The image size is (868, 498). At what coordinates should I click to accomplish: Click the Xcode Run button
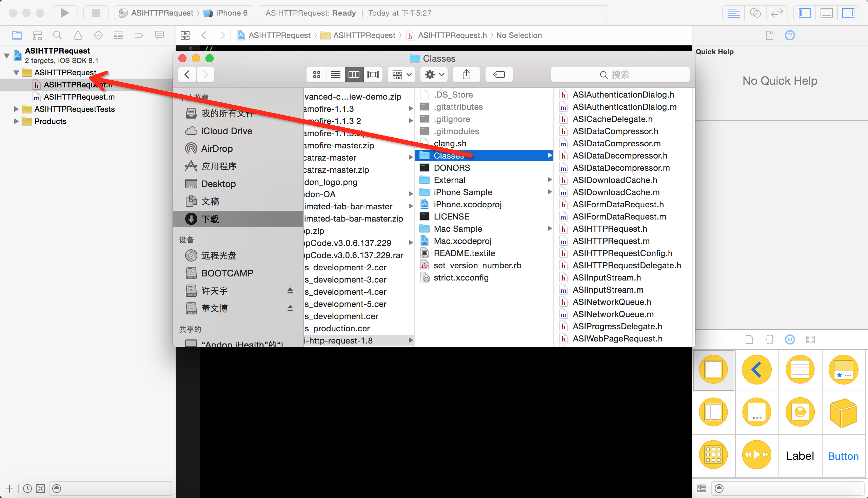pyautogui.click(x=65, y=13)
